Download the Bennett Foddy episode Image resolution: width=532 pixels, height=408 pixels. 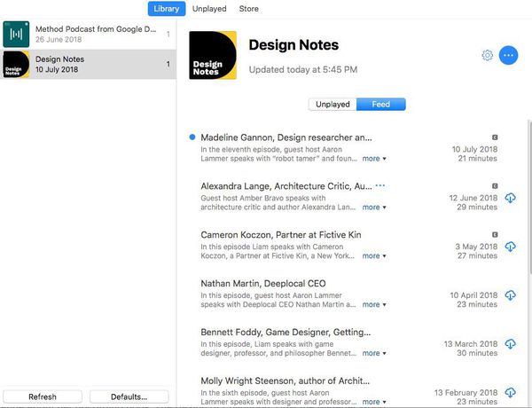pyautogui.click(x=511, y=344)
